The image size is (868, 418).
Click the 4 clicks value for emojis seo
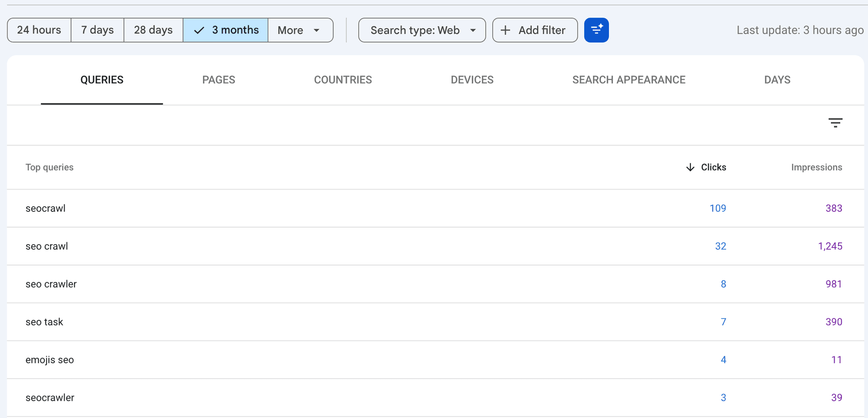point(723,360)
